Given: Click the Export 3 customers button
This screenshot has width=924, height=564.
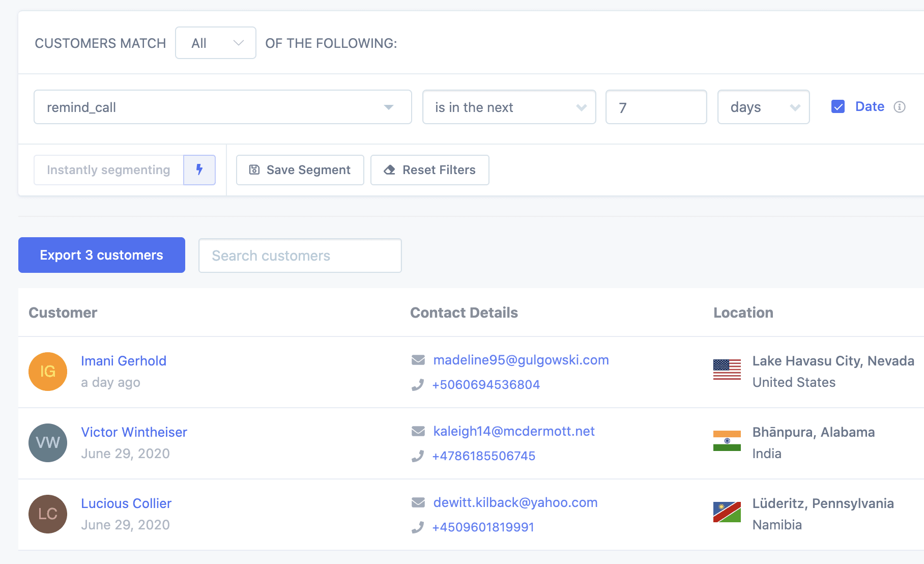Looking at the screenshot, I should pyautogui.click(x=101, y=255).
